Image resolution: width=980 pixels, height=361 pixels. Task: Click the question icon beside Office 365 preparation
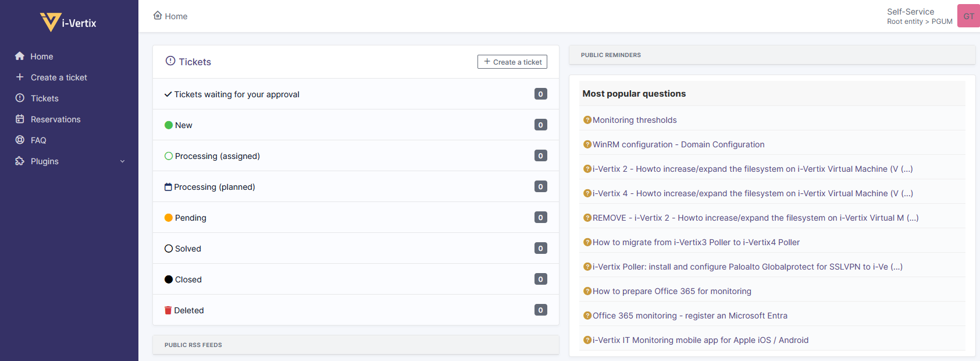tap(587, 291)
